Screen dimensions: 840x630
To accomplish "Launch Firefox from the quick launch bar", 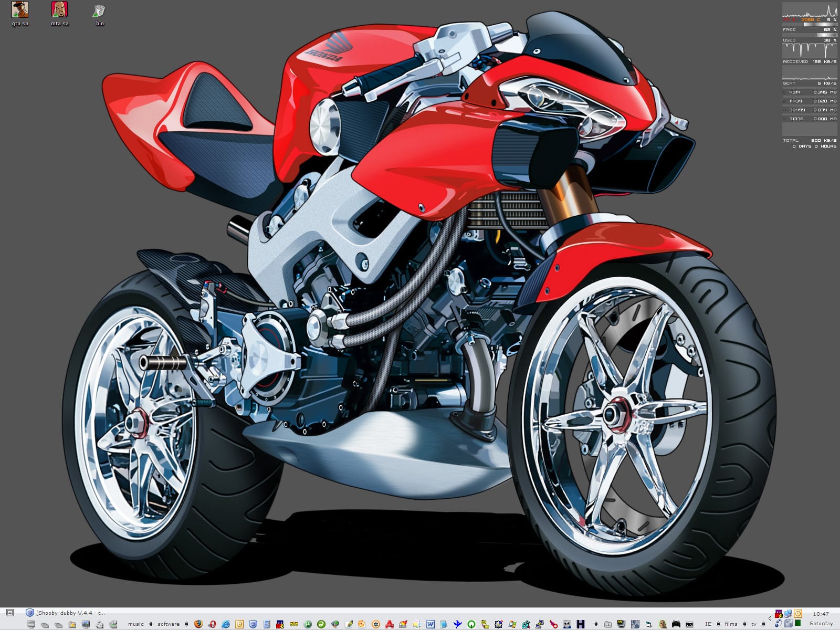I will tap(198, 624).
